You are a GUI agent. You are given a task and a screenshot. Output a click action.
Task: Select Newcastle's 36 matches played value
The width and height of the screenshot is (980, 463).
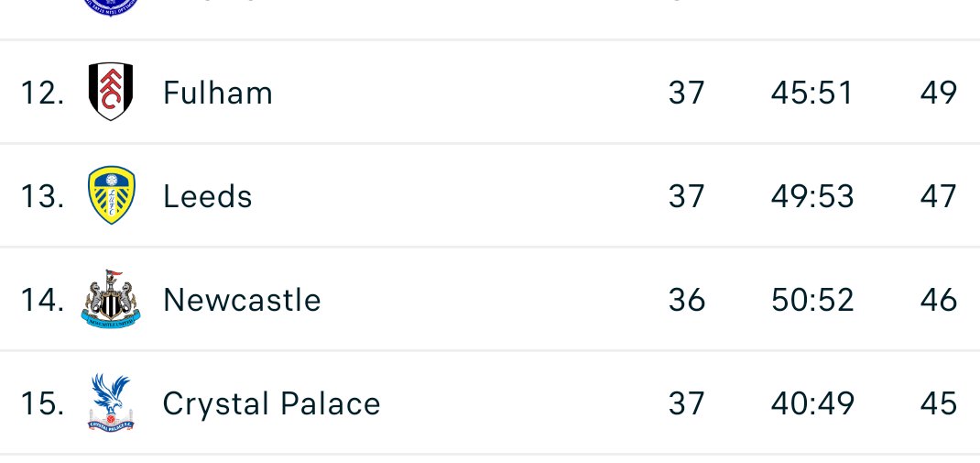point(687,300)
